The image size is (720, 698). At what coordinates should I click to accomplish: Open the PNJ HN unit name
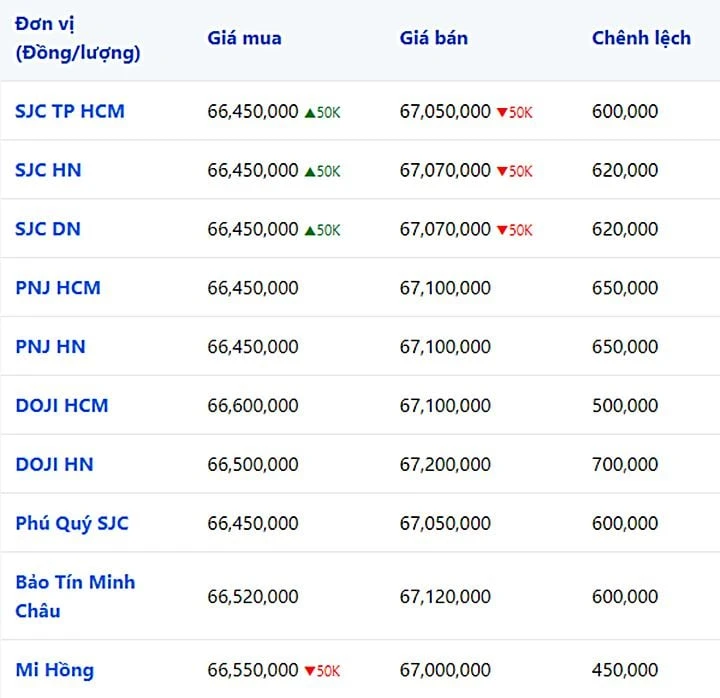pos(51,346)
